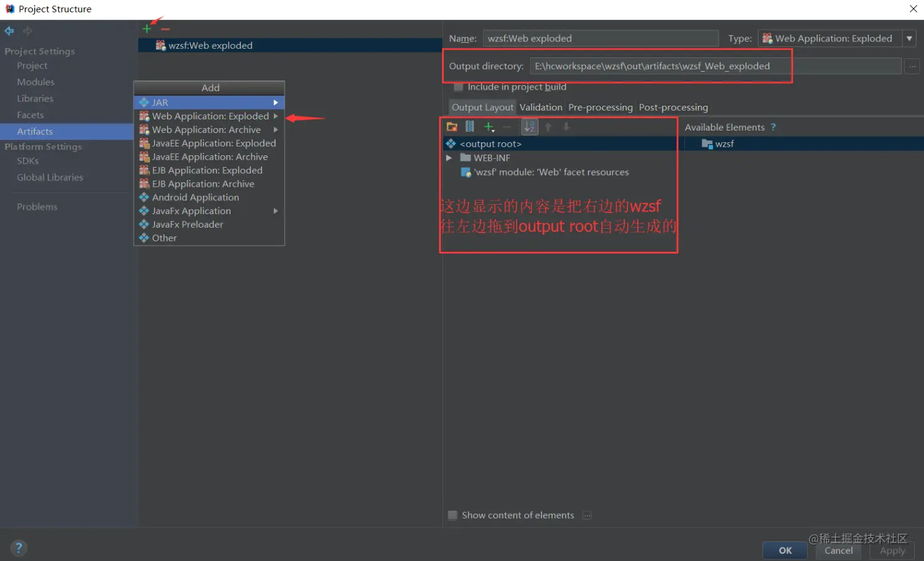The width and height of the screenshot is (924, 561).
Task: Open the Pre-processing tab
Action: (x=601, y=107)
